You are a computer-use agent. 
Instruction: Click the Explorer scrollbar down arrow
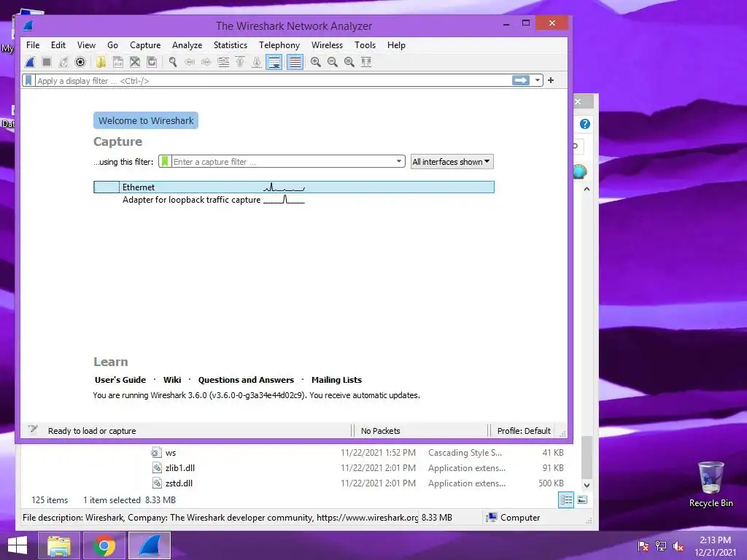(587, 485)
